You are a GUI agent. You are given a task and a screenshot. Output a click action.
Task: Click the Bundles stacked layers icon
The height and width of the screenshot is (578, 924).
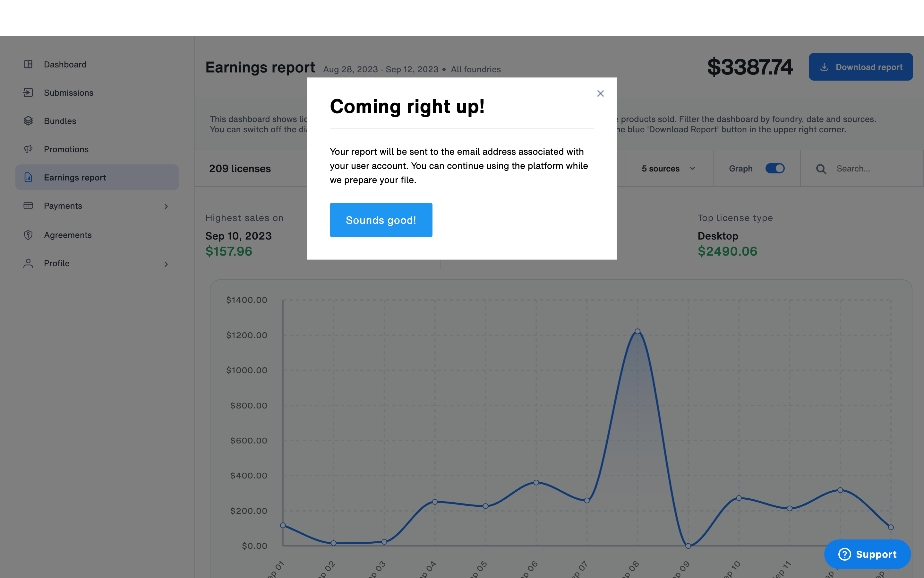click(28, 121)
